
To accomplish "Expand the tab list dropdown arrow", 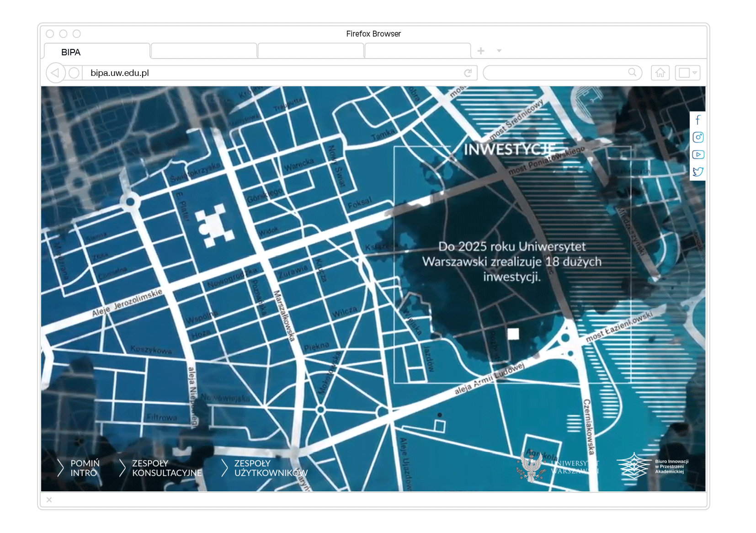I will (499, 51).
